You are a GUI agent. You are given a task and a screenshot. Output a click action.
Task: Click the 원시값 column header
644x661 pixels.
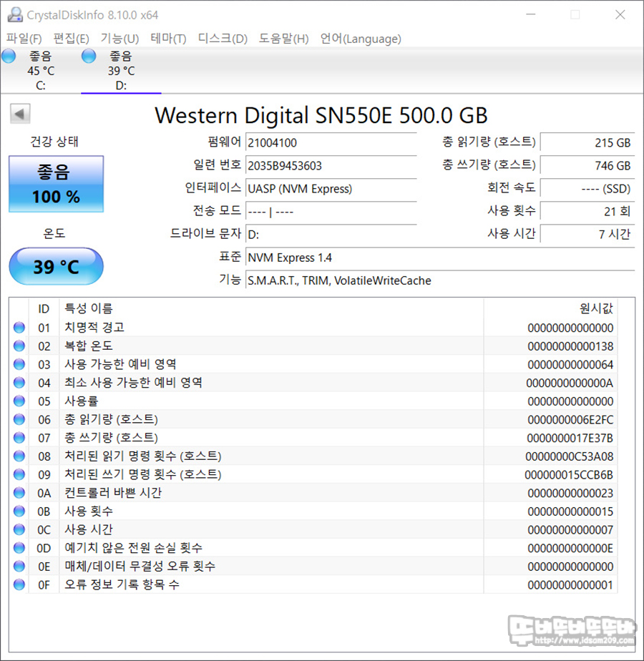[550, 308]
